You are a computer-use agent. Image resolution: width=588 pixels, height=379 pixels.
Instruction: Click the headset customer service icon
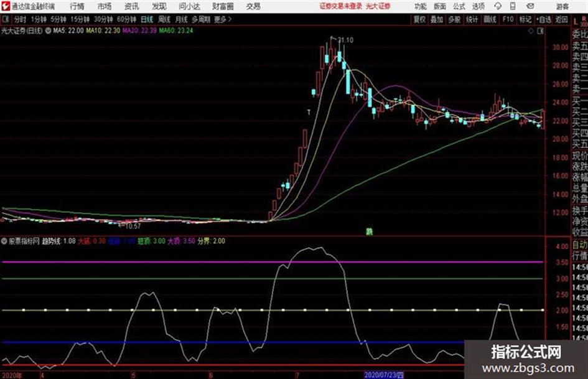[498, 6]
